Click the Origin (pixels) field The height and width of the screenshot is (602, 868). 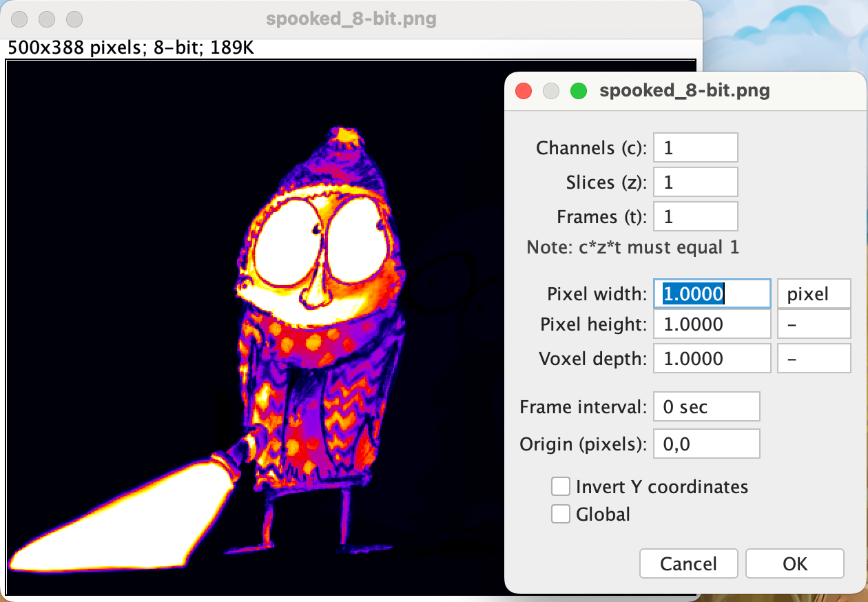(707, 444)
